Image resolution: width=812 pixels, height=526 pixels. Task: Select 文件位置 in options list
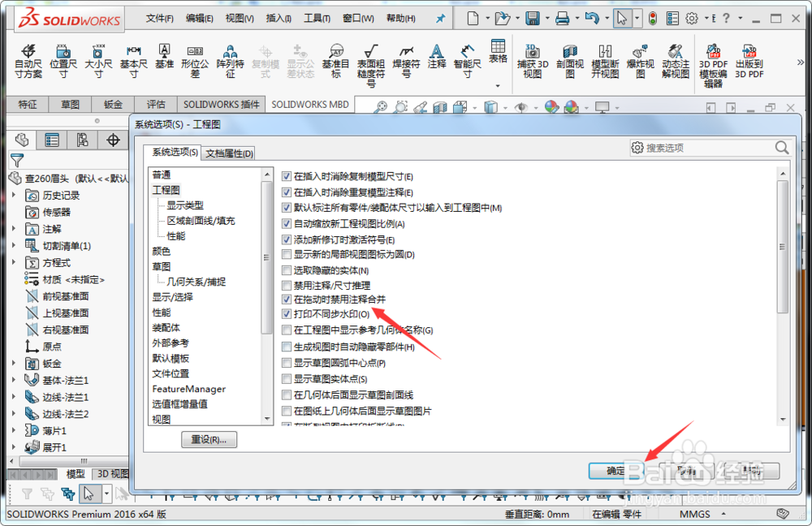[x=171, y=373]
